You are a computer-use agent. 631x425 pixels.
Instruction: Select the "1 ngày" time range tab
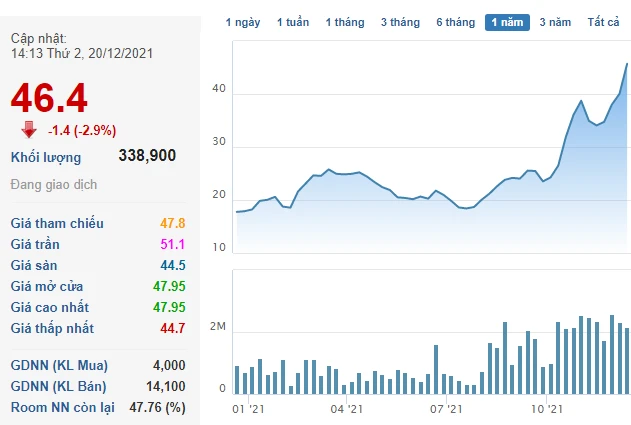(x=243, y=22)
